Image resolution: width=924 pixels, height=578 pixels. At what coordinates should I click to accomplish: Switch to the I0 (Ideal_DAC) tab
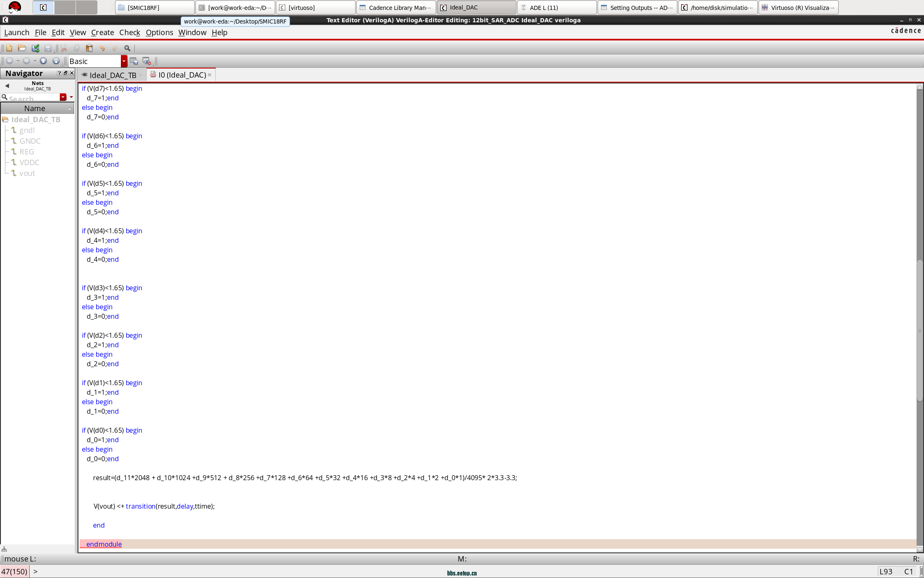pos(182,75)
